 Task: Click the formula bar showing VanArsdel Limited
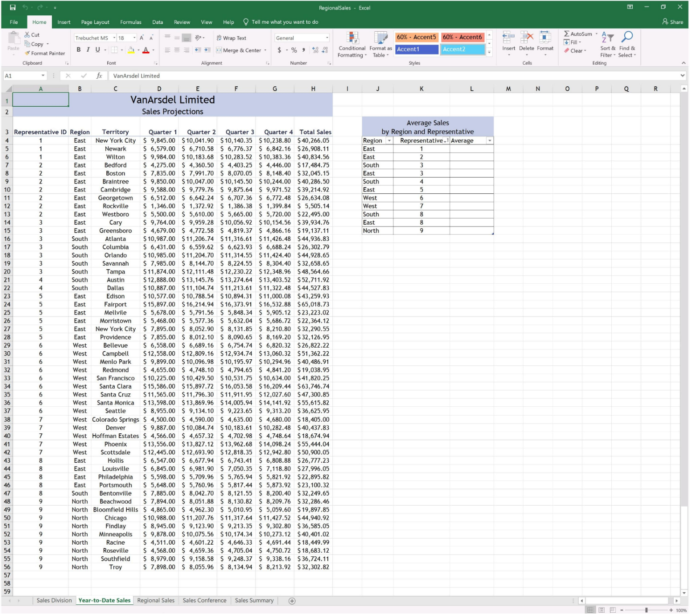[x=394, y=75]
